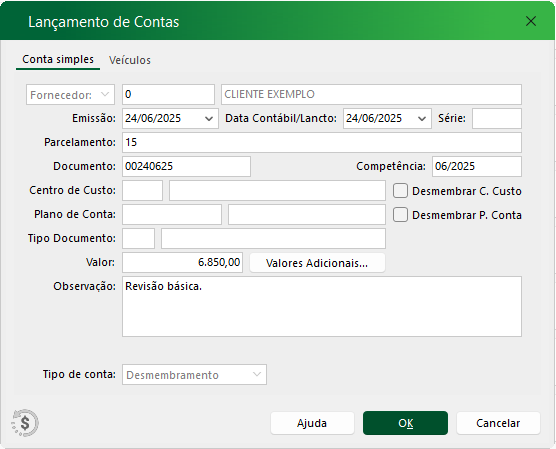
Task: Expand the Fornecedor type dropdown
Action: (x=70, y=95)
